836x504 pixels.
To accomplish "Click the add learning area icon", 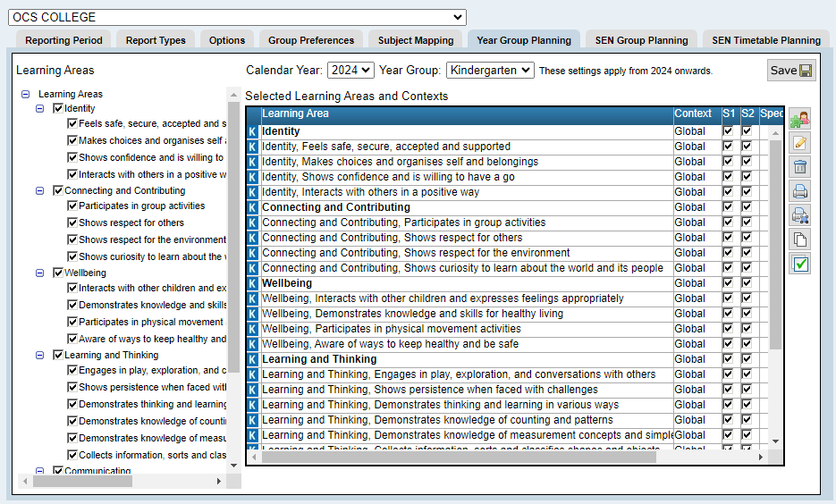I will point(799,119).
